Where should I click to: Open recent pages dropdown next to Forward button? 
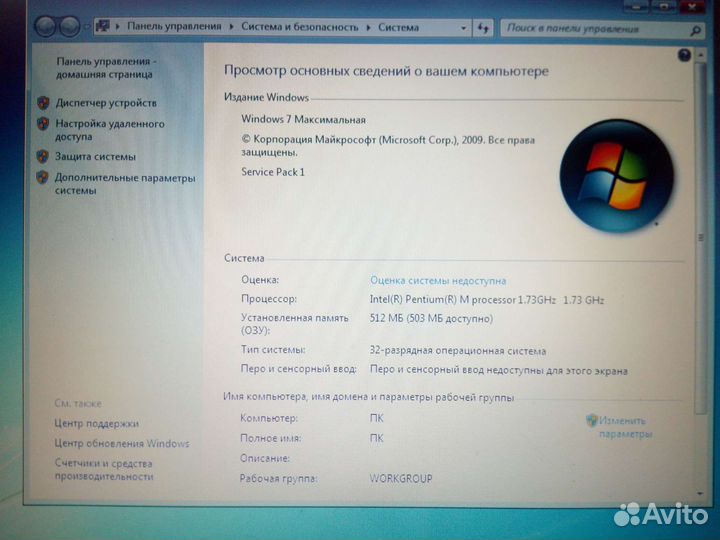pyautogui.click(x=86, y=27)
